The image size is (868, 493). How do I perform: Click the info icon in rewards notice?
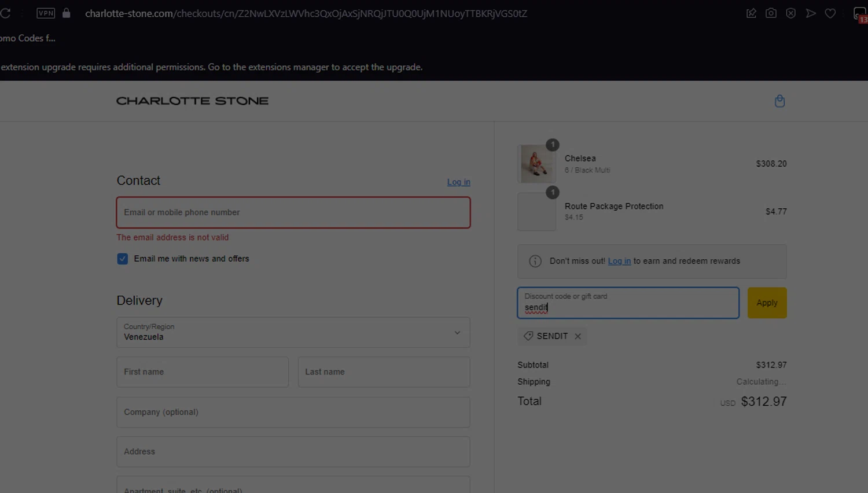tap(535, 261)
